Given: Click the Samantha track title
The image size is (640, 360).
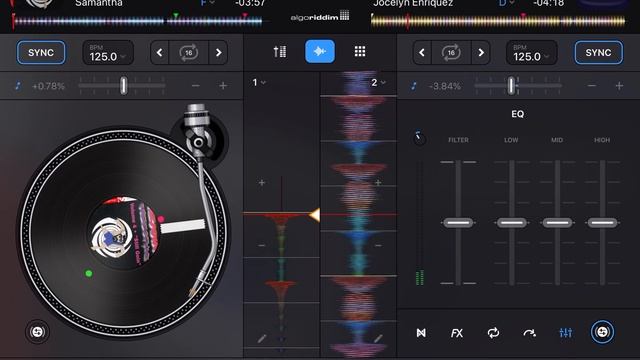Looking at the screenshot, I should [x=99, y=3].
